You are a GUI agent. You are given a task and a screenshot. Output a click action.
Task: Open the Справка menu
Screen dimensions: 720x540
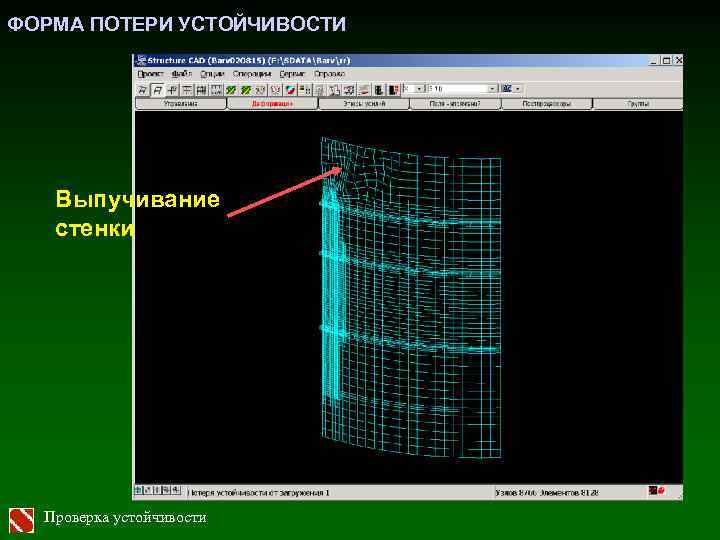pyautogui.click(x=329, y=74)
